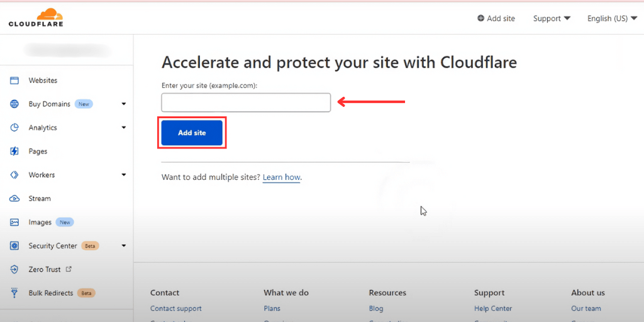The width and height of the screenshot is (644, 322).
Task: Open Images in the sidebar
Action: click(x=40, y=222)
